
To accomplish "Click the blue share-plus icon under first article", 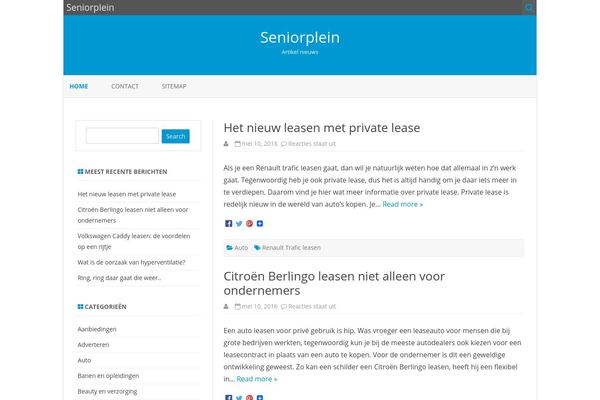I will pos(260,224).
